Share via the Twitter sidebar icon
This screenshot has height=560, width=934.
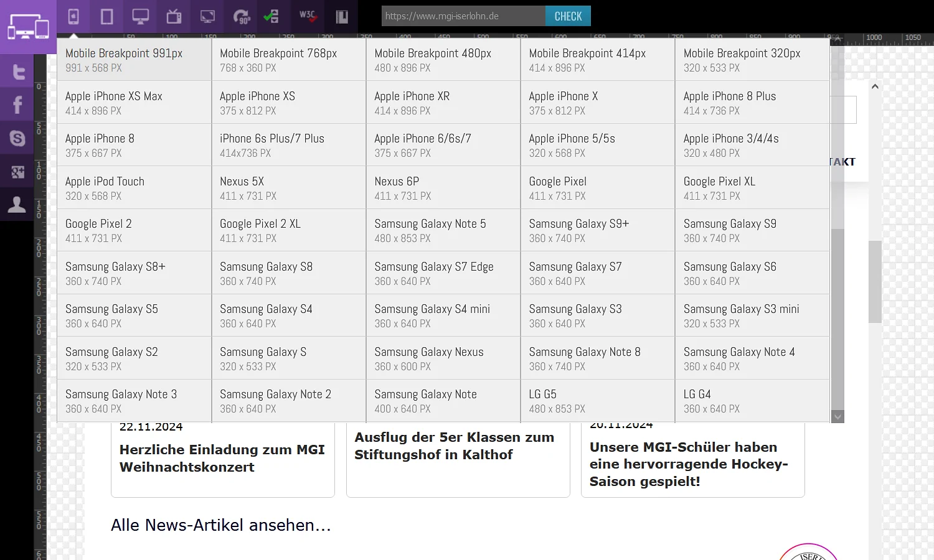tap(17, 71)
